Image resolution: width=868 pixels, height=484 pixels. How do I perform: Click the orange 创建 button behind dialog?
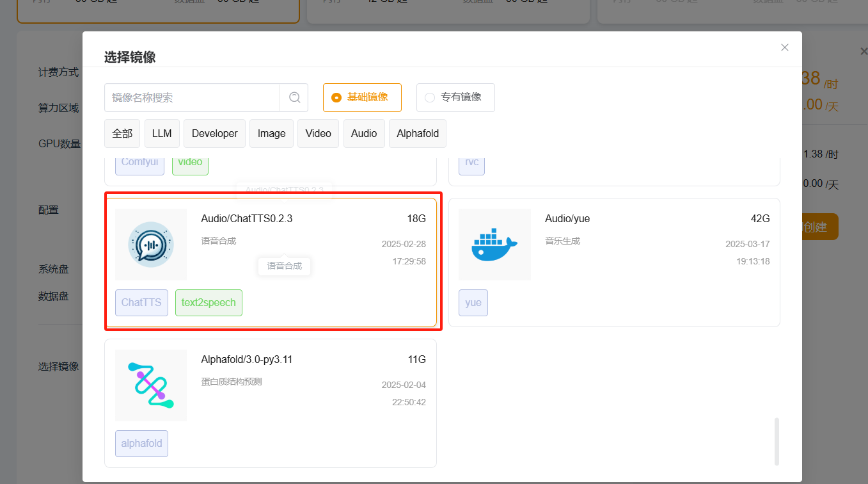[x=819, y=227]
